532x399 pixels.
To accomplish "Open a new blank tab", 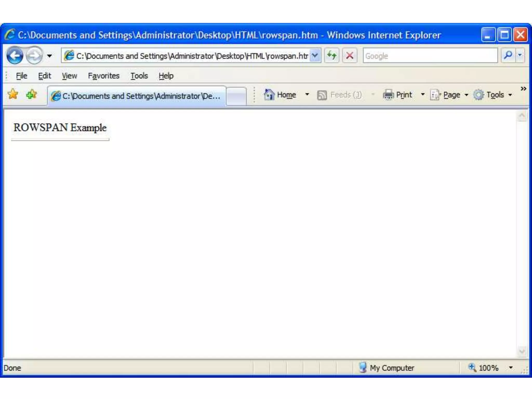I will pyautogui.click(x=236, y=96).
